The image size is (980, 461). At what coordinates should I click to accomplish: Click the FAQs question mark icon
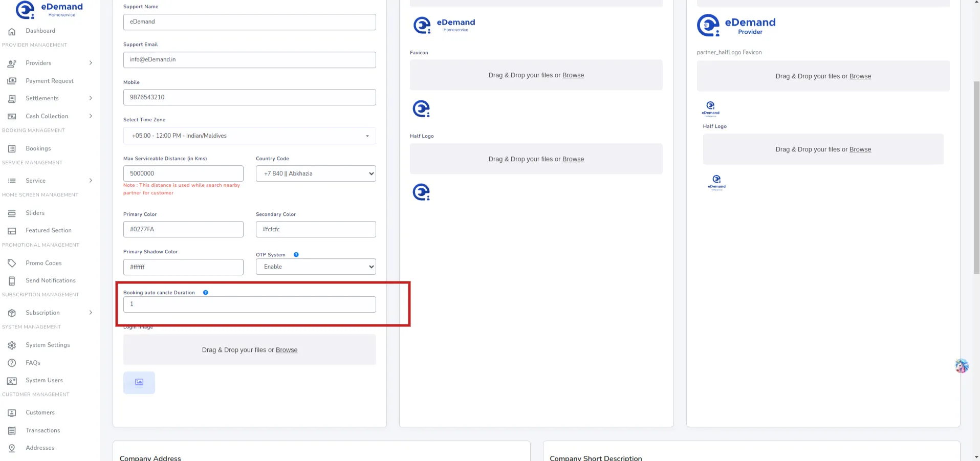click(12, 363)
